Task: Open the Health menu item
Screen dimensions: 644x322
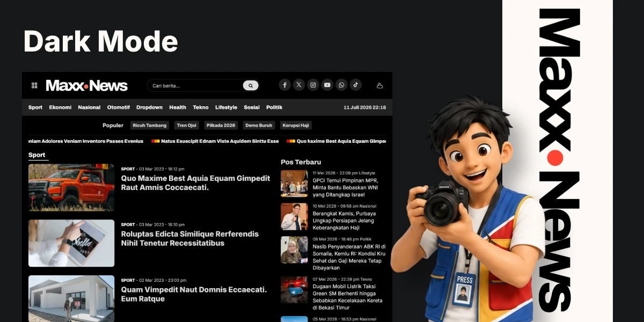Action: click(x=178, y=107)
